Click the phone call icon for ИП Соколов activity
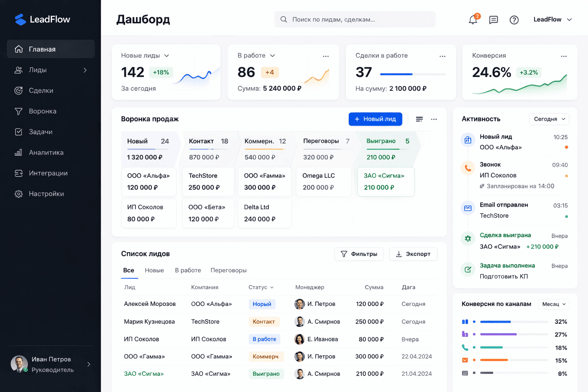 coord(467,168)
